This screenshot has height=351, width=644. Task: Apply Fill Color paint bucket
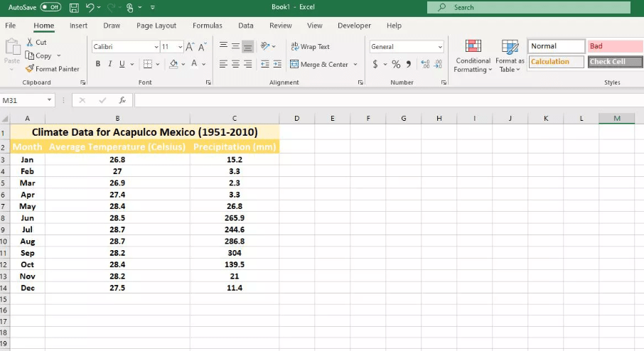173,64
